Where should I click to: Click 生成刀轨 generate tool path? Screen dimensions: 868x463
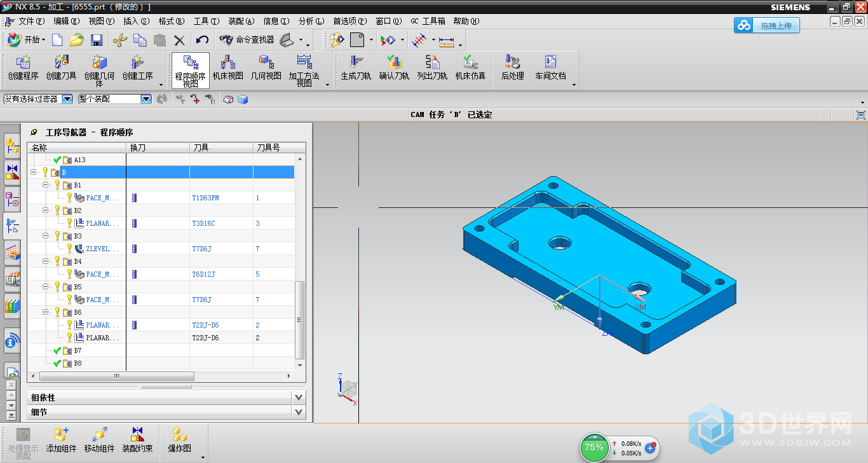point(356,67)
